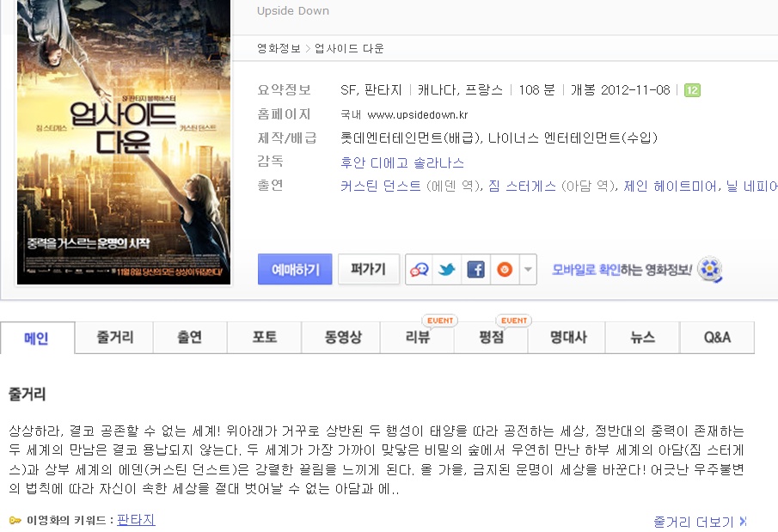Switch to the 줄거리 tab
The image size is (778, 532).
tap(114, 338)
